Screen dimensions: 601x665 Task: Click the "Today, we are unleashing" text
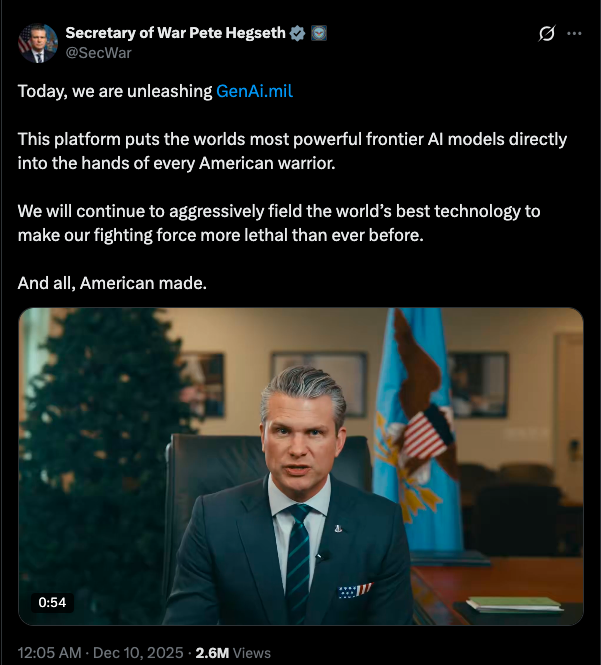click(x=115, y=91)
